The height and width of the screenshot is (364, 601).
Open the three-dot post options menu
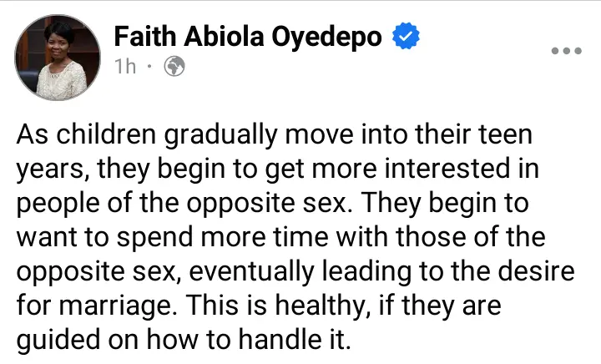pyautogui.click(x=566, y=50)
